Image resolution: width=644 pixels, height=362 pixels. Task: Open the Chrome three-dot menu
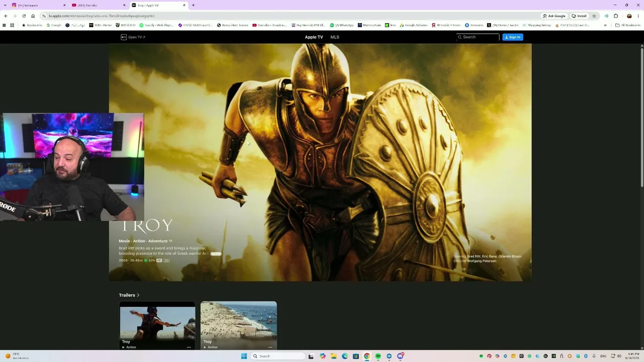638,16
